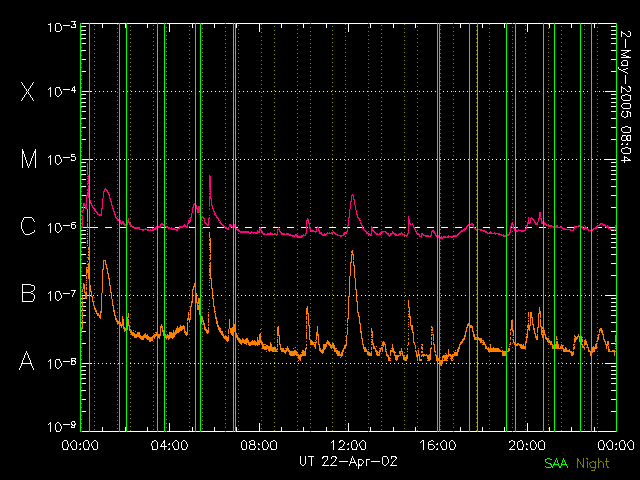Click the 12:00 time axis label
This screenshot has width=640, height=480.
pos(348,445)
